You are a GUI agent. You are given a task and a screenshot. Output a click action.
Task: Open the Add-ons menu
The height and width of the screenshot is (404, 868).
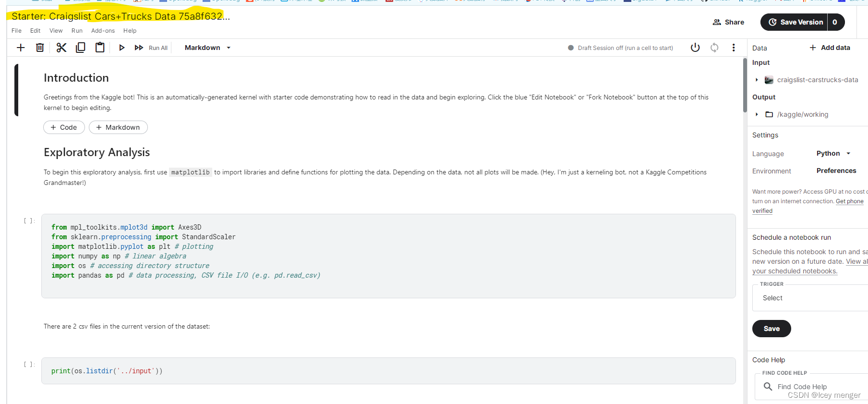click(x=103, y=31)
